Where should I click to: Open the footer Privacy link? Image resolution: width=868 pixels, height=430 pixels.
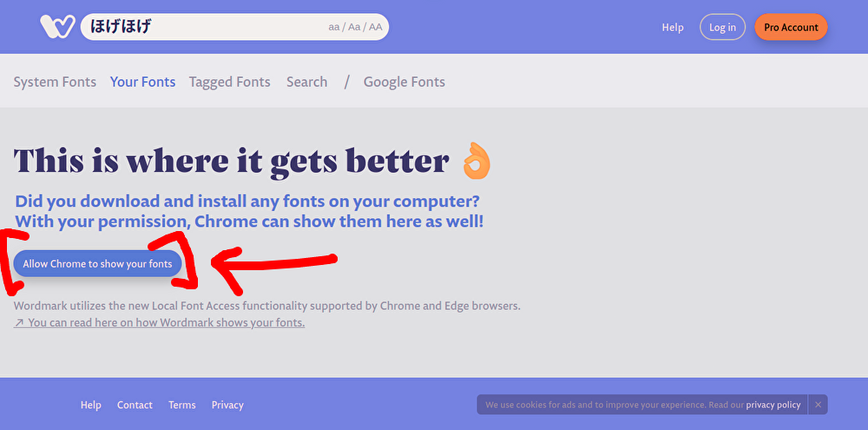point(227,405)
